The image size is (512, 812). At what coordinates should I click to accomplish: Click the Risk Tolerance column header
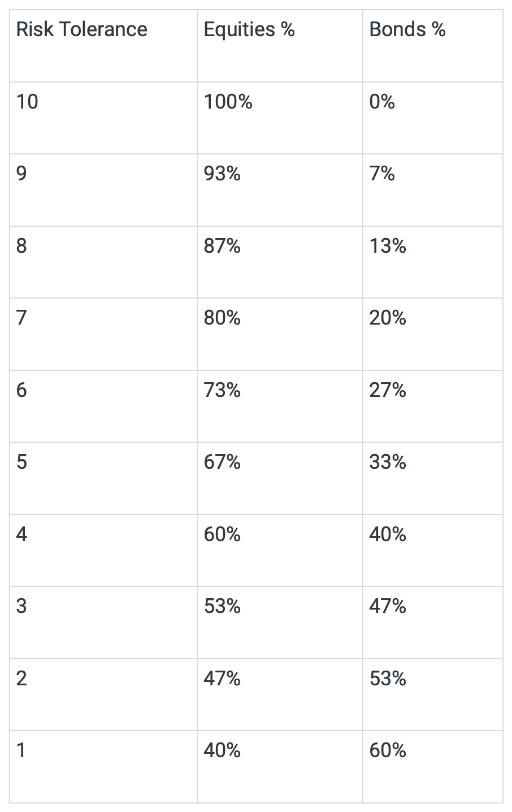point(103,46)
